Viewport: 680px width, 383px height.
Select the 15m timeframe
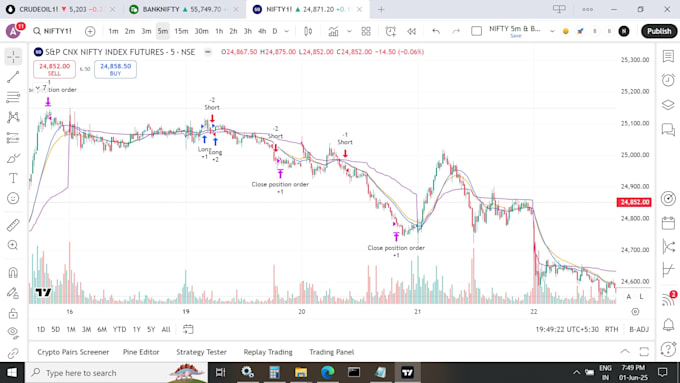coord(181,31)
